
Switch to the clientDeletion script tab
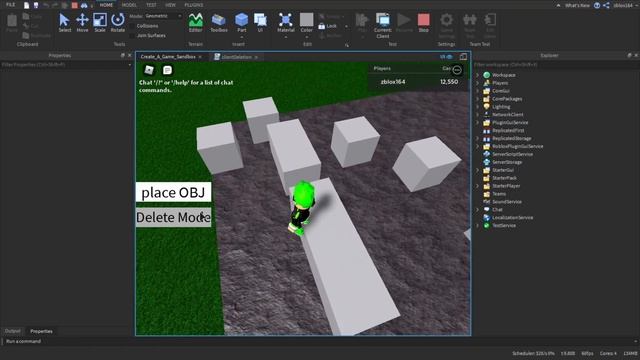pos(236,57)
